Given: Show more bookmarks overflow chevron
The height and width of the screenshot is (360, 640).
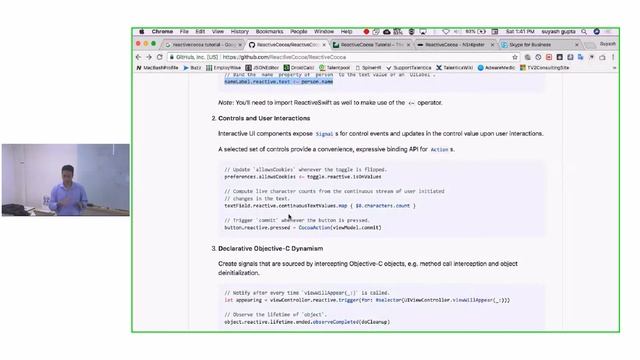Looking at the screenshot, I should (614, 68).
